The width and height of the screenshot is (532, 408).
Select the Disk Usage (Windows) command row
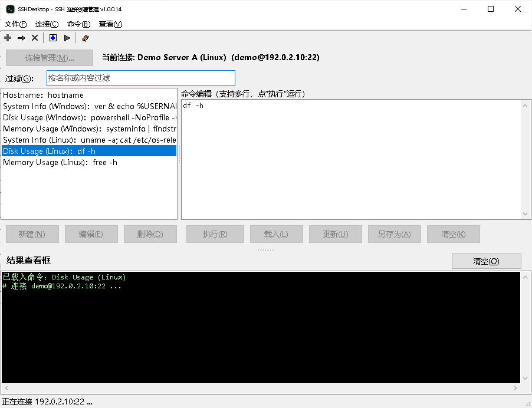tap(89, 118)
